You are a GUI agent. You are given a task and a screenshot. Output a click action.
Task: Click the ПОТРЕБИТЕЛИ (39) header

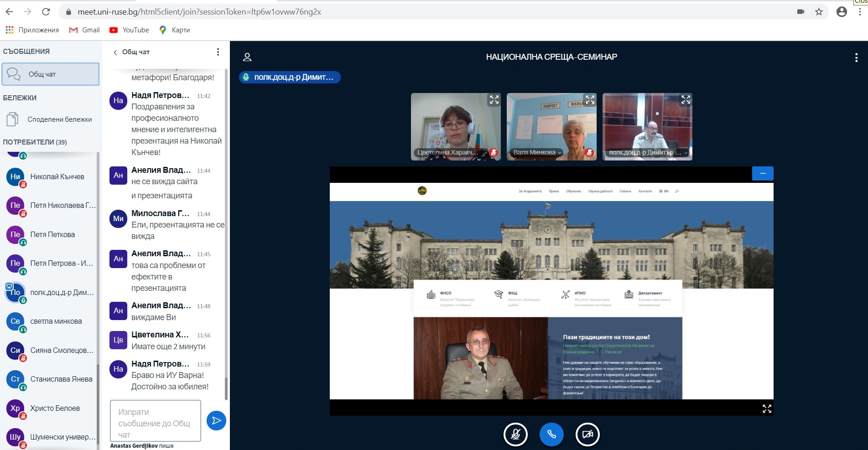coord(35,142)
